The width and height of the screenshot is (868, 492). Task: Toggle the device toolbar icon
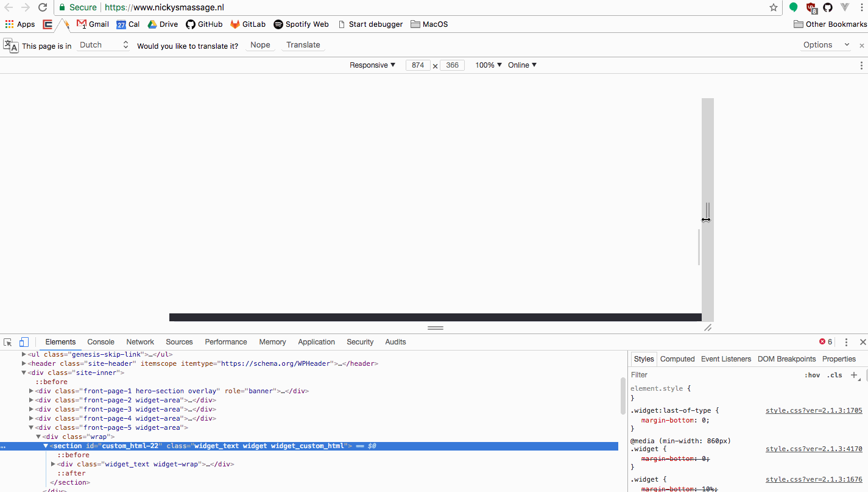point(24,342)
